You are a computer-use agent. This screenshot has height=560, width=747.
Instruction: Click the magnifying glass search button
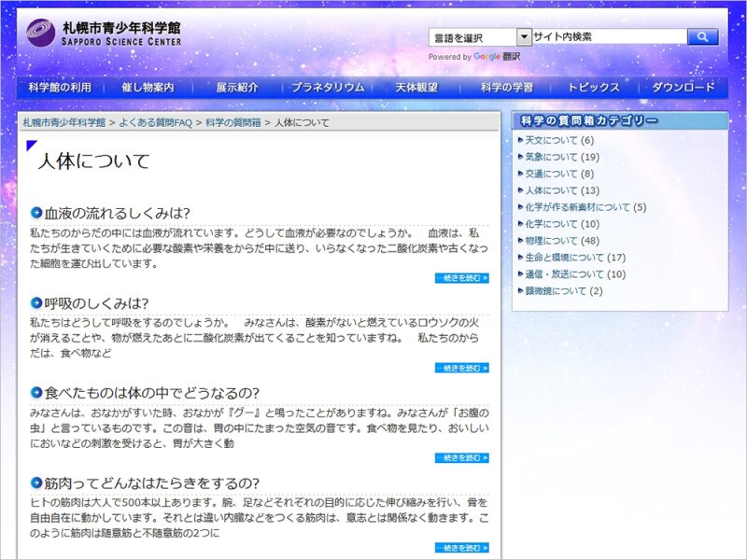click(x=701, y=37)
